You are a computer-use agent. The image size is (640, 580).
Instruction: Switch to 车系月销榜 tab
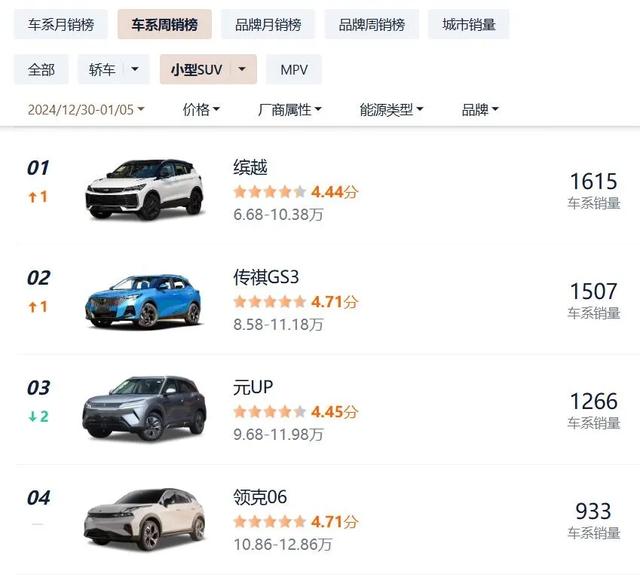61,24
